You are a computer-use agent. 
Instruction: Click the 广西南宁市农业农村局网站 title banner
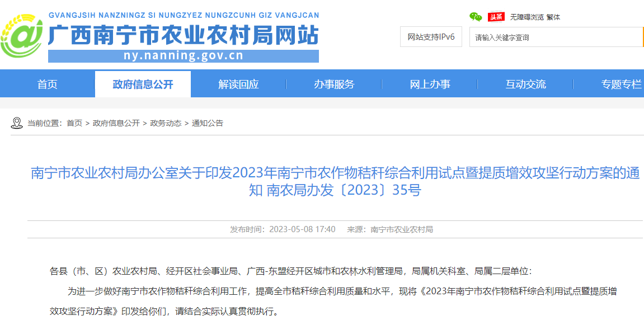click(x=184, y=35)
